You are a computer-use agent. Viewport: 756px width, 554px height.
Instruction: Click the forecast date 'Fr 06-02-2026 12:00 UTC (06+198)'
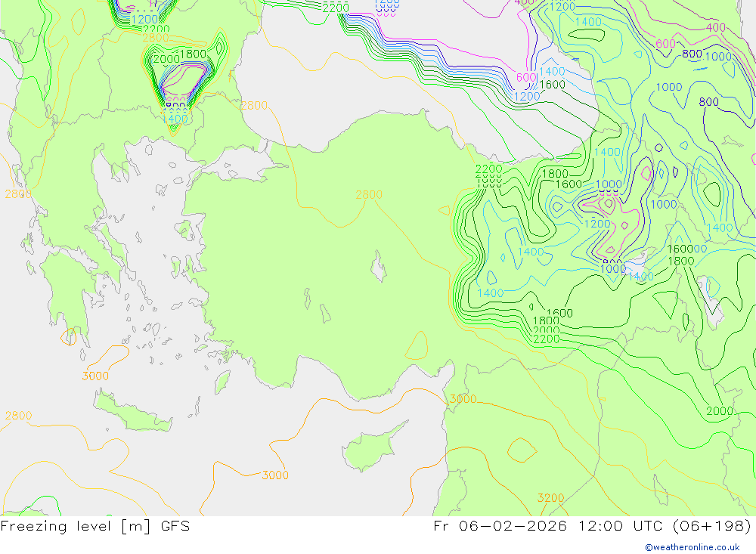(593, 526)
